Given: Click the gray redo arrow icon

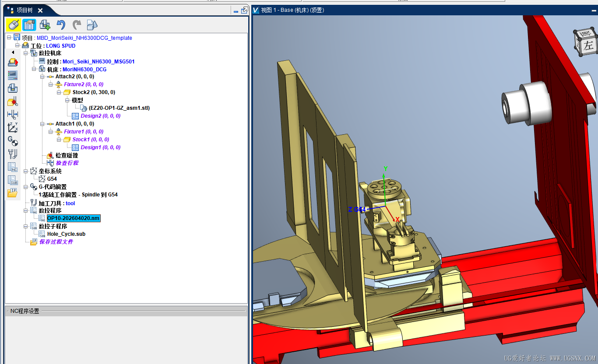Looking at the screenshot, I should (x=77, y=25).
